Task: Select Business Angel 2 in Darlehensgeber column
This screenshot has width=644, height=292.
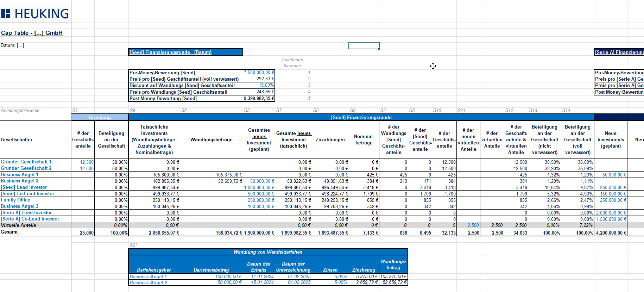Action: click(x=148, y=282)
